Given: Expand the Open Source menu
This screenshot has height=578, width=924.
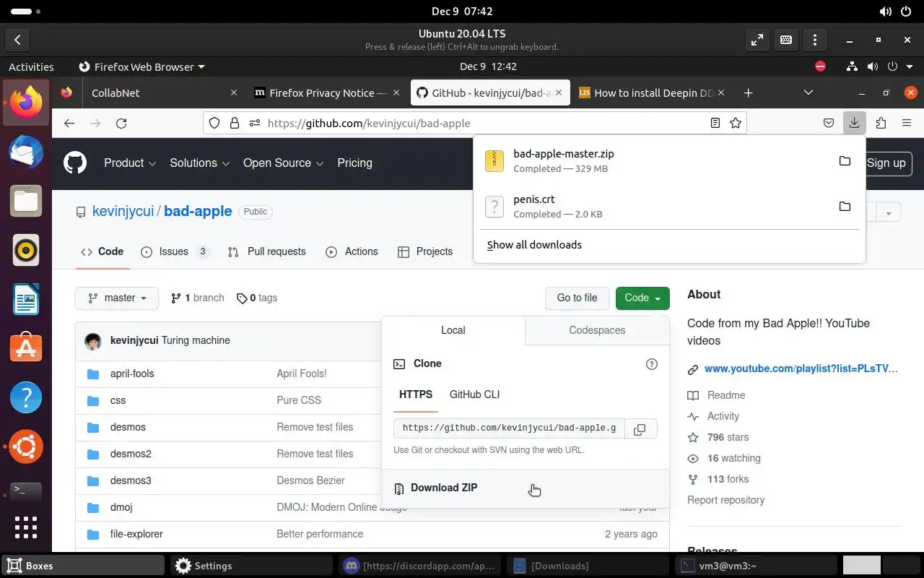Looking at the screenshot, I should pos(283,163).
